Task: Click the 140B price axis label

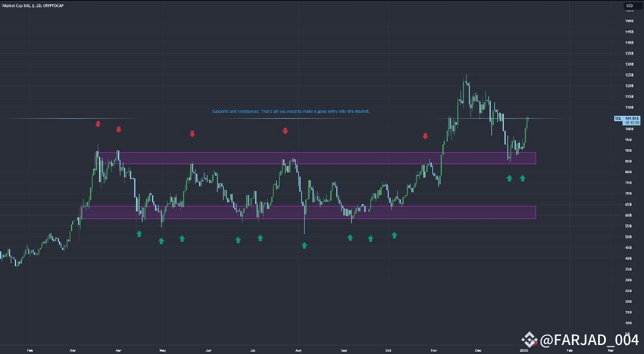Action: click(629, 43)
